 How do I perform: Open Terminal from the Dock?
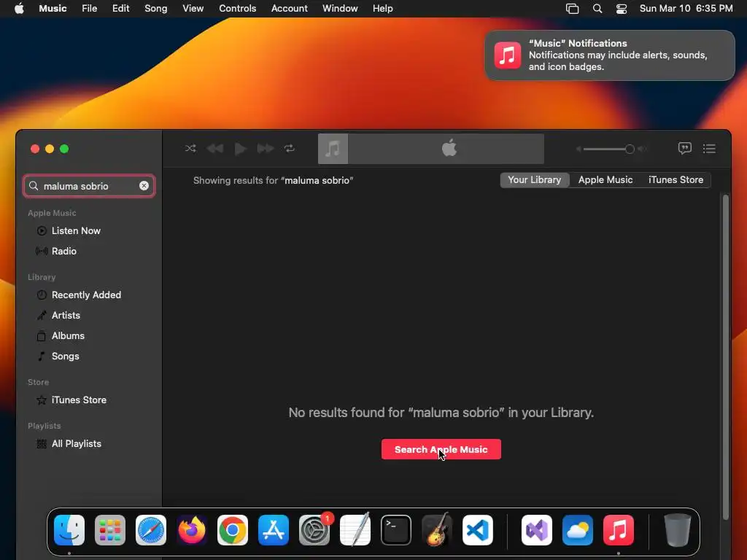pos(396,530)
